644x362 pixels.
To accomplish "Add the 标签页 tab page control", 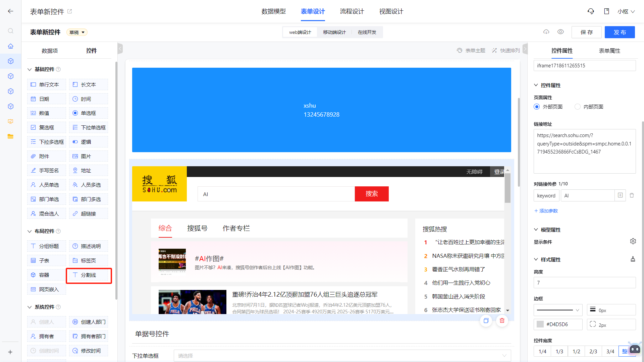I will (x=89, y=261).
